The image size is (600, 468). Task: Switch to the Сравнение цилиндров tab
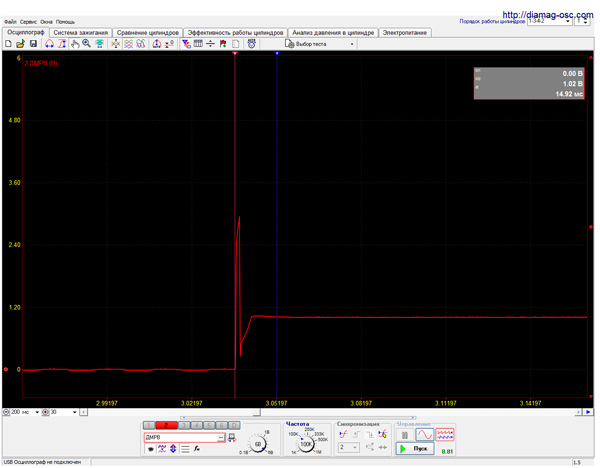[148, 33]
